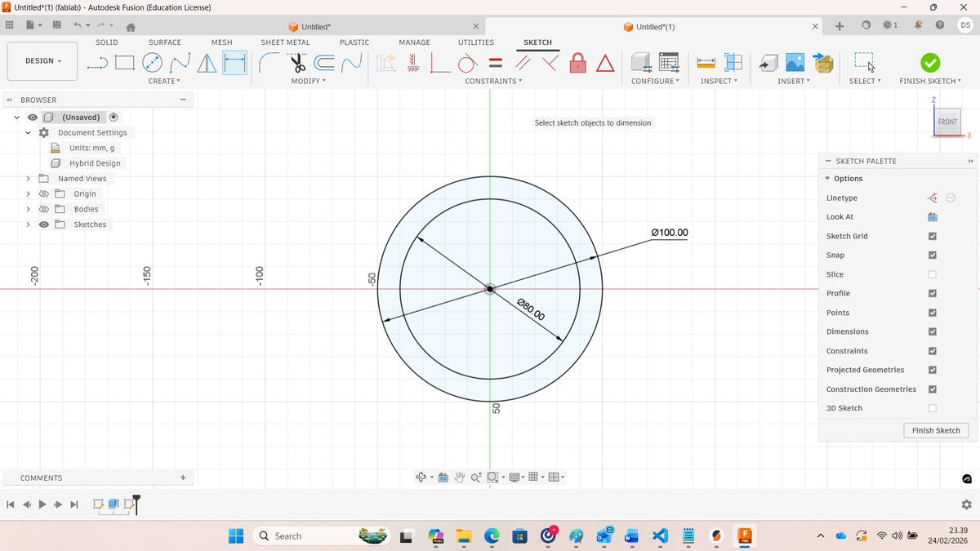Click the Ø100.00 dimension label

[670, 233]
